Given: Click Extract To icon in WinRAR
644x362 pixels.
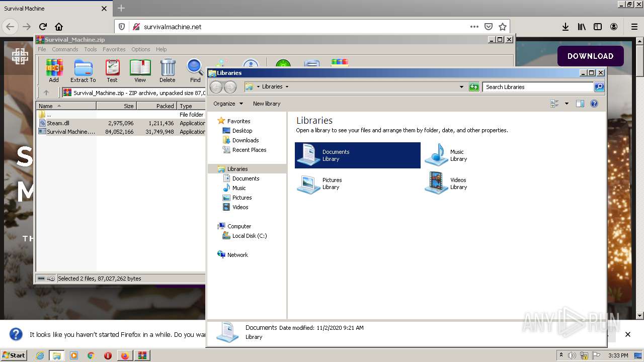Looking at the screenshot, I should (83, 70).
